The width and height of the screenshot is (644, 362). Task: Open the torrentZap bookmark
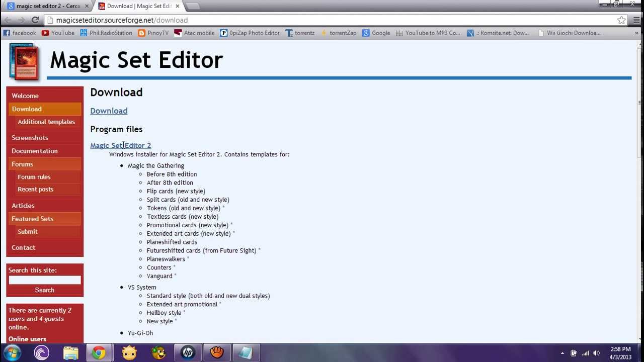pos(338,33)
